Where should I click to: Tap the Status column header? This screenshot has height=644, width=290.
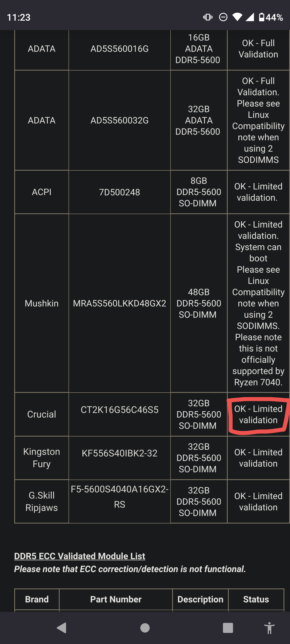click(256, 599)
